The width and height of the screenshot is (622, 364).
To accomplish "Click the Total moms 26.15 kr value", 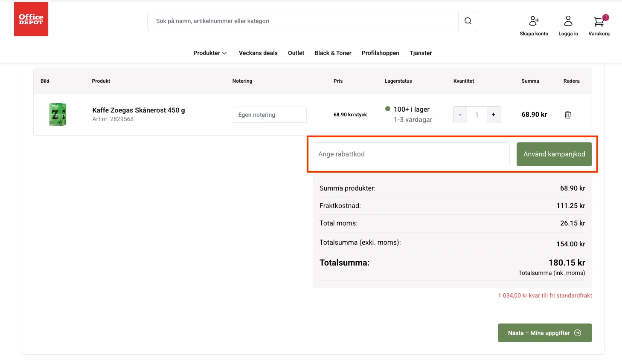I will point(573,223).
